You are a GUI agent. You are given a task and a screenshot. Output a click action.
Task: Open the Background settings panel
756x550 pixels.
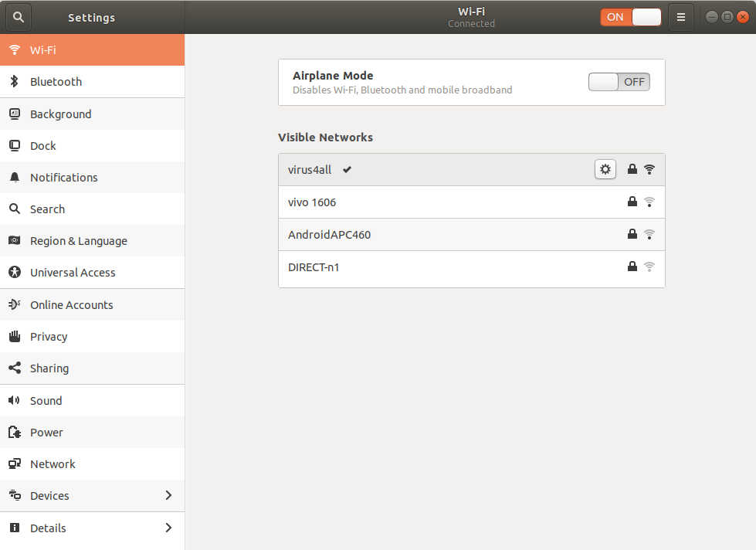tap(59, 114)
